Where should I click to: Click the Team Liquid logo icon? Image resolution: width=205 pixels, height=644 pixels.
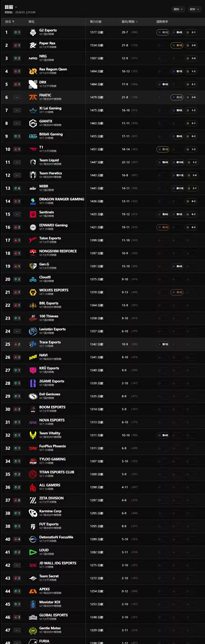[x=33, y=162]
